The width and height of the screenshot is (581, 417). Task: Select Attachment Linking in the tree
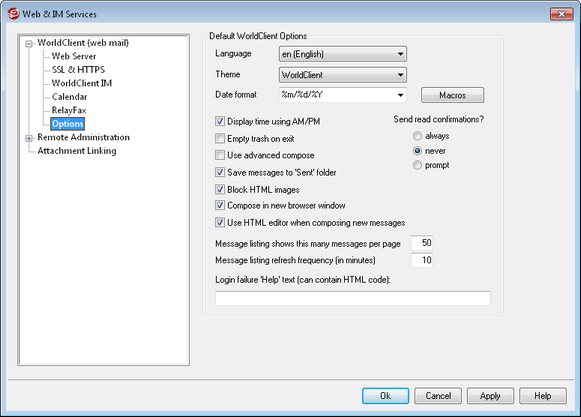point(77,151)
